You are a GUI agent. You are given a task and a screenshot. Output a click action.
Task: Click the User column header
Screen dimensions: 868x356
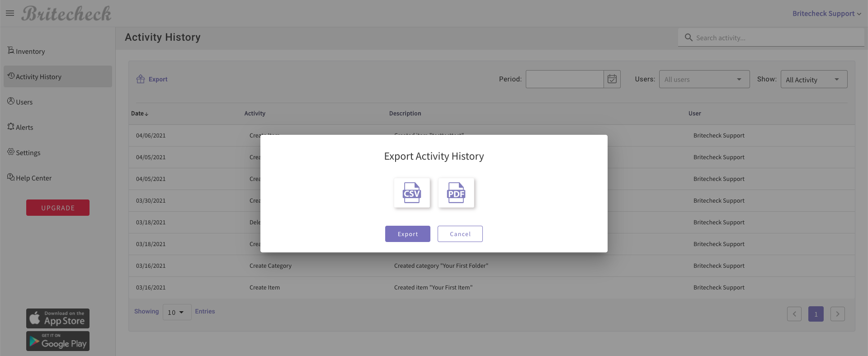click(695, 114)
